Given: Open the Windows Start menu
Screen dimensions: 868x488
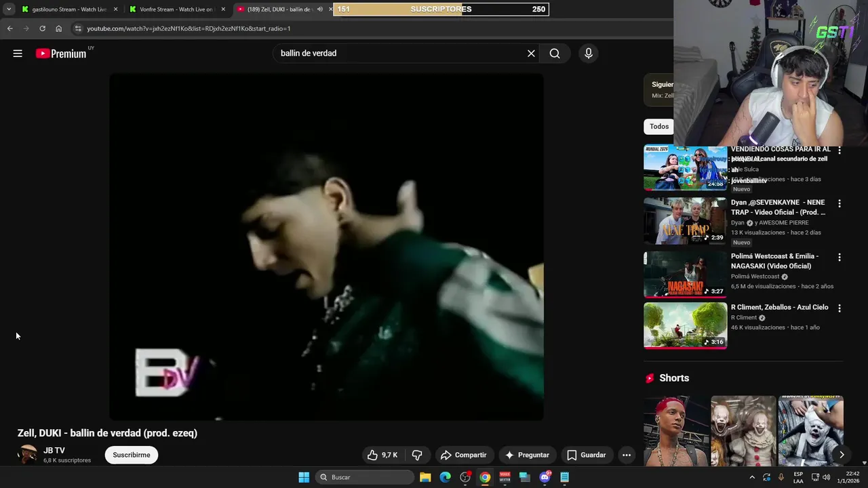Looking at the screenshot, I should coord(304,477).
